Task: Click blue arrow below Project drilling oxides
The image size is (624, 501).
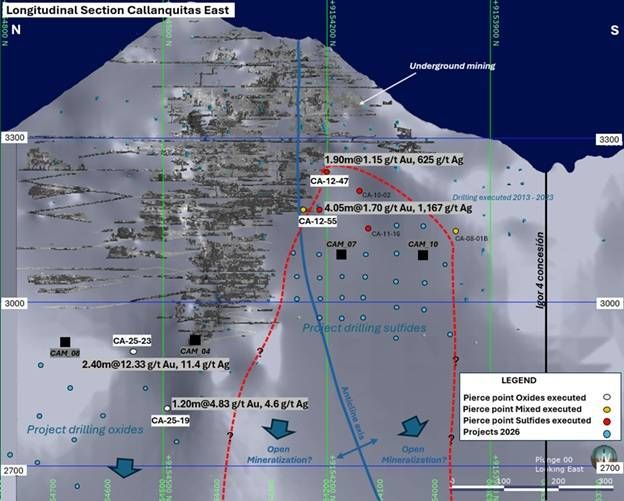Action: click(x=123, y=466)
